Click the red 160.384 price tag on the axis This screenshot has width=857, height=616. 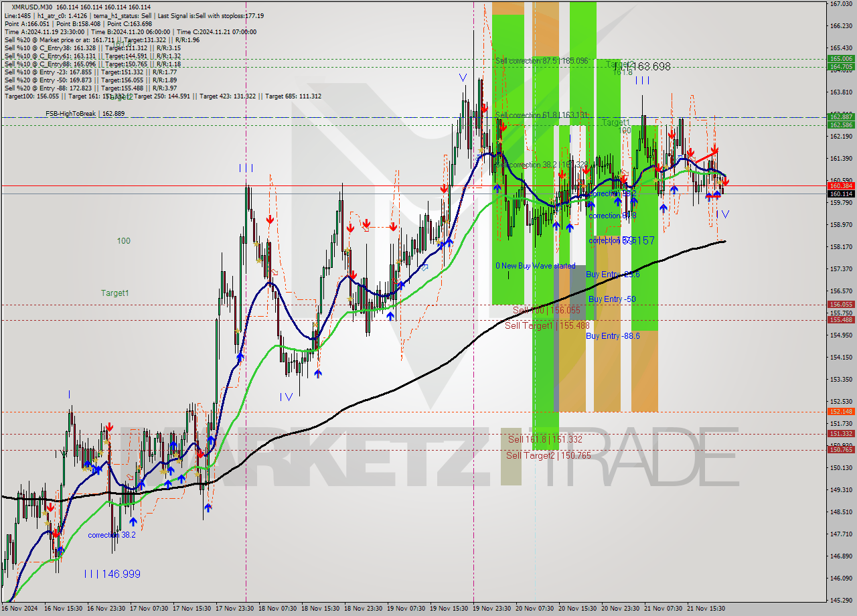(841, 185)
